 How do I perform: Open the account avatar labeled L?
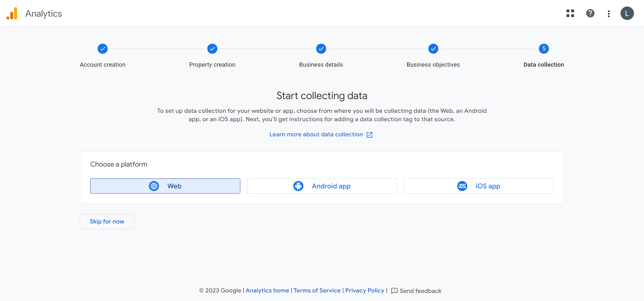(627, 13)
